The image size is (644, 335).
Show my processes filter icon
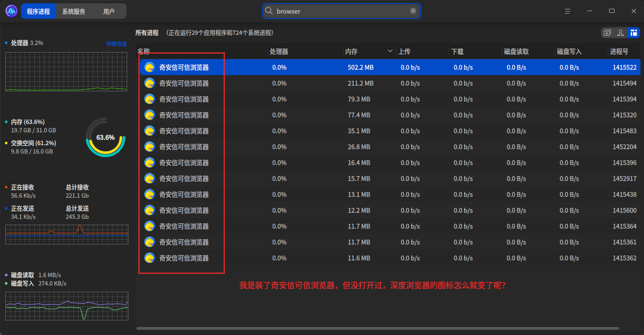(621, 33)
